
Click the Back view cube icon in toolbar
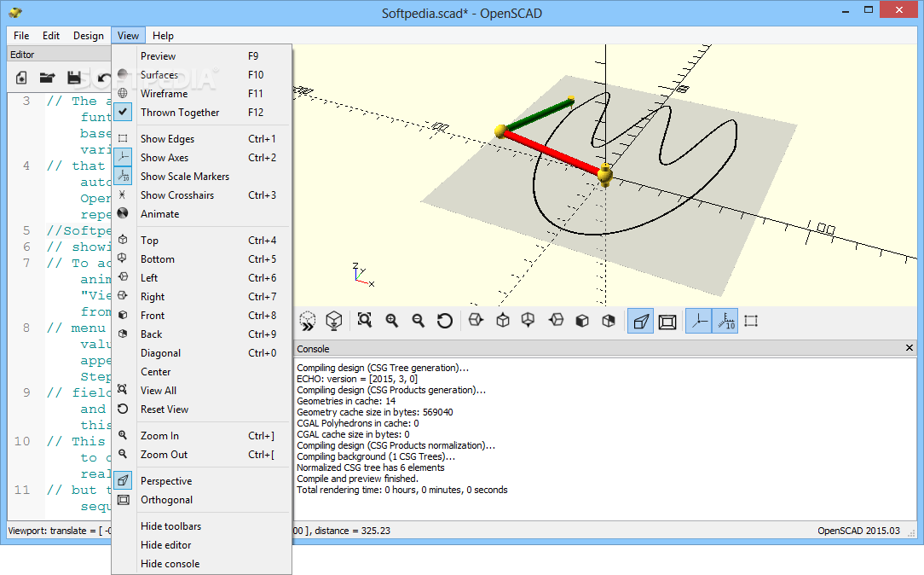click(x=609, y=320)
